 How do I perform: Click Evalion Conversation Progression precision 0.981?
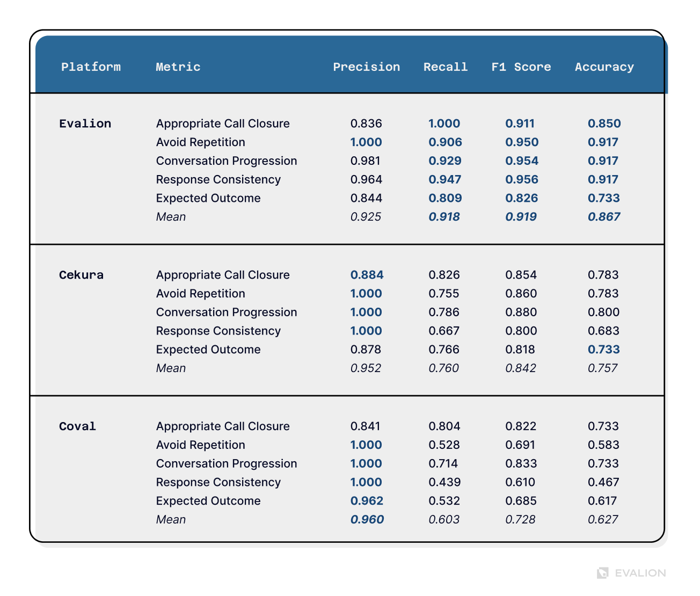coord(365,161)
